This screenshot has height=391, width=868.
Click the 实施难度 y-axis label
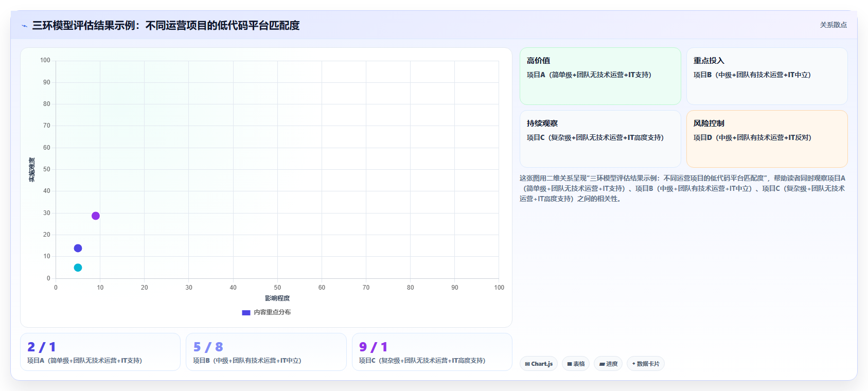tap(32, 170)
